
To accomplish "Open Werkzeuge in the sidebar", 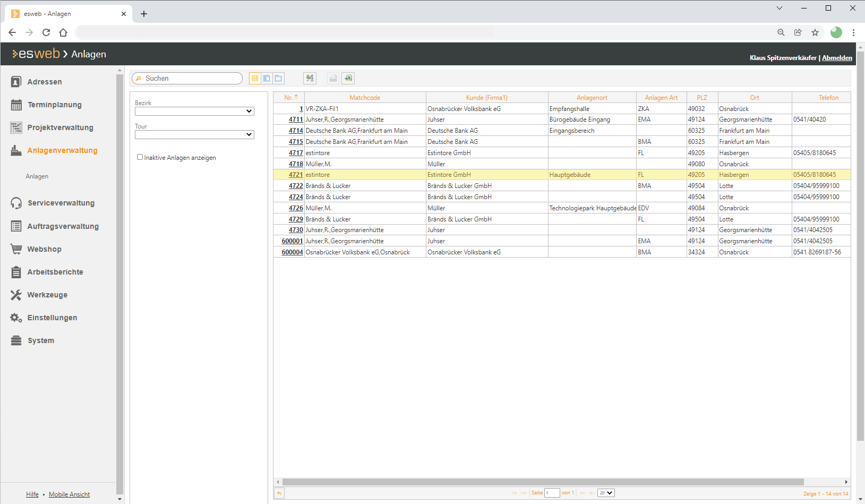I will point(47,295).
